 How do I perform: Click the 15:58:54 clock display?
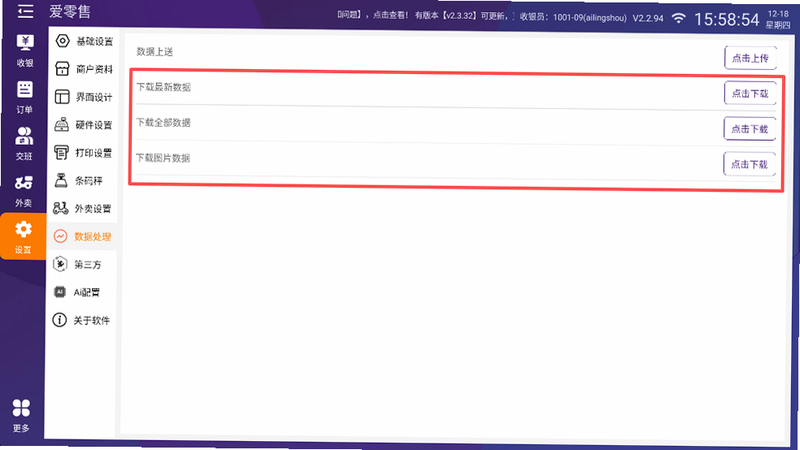pyautogui.click(x=727, y=20)
